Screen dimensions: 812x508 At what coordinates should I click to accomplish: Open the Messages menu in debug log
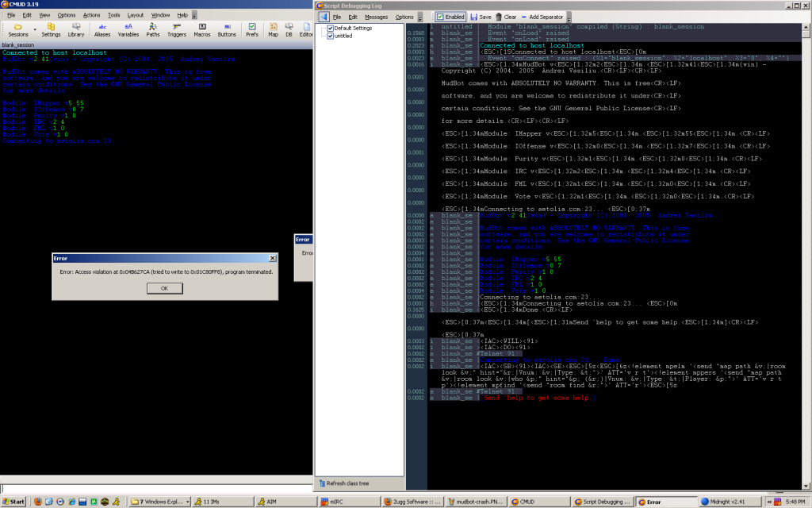point(377,17)
